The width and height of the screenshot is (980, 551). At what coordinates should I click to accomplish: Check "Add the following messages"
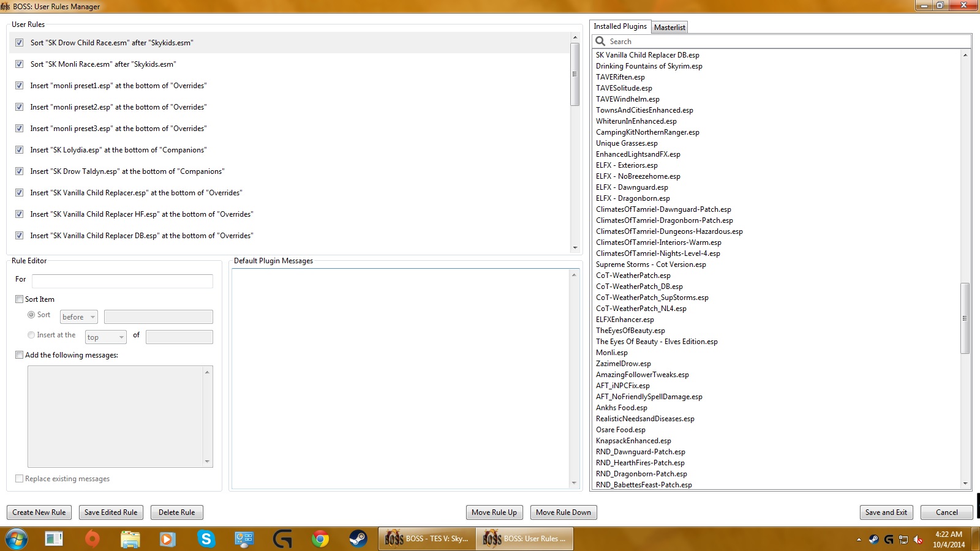click(20, 355)
